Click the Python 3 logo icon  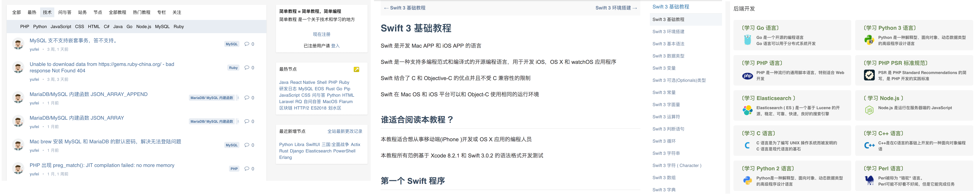pyautogui.click(x=869, y=40)
